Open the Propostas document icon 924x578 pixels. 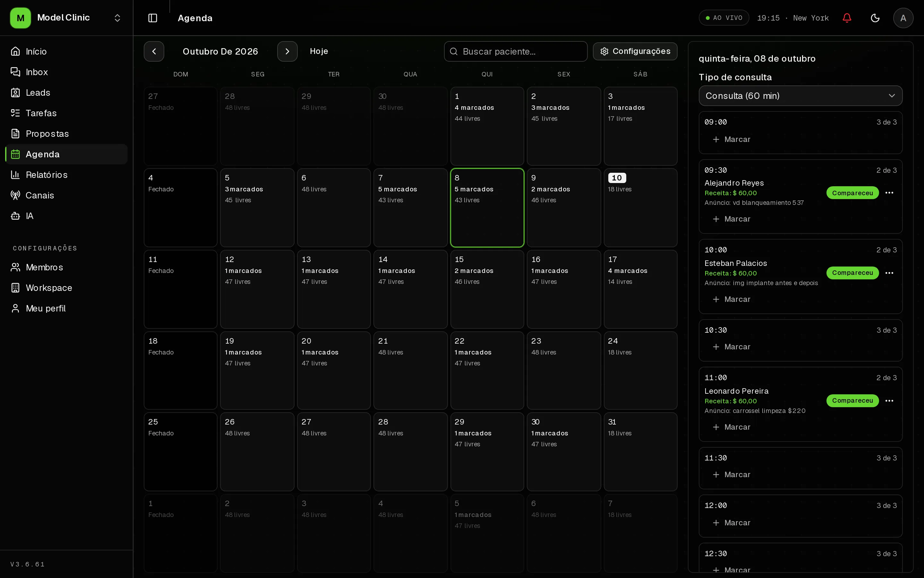[x=15, y=134]
